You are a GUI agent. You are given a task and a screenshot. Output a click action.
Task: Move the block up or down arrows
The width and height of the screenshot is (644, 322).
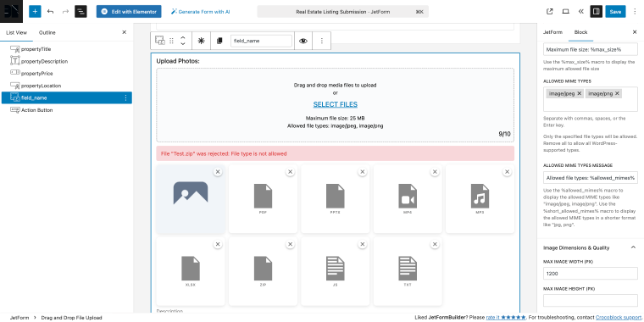click(x=183, y=41)
